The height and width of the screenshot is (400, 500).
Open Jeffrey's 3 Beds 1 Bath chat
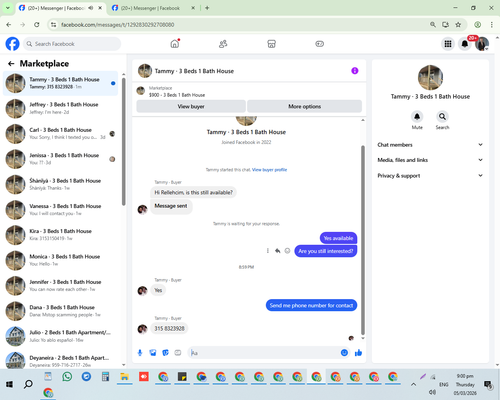click(61, 108)
